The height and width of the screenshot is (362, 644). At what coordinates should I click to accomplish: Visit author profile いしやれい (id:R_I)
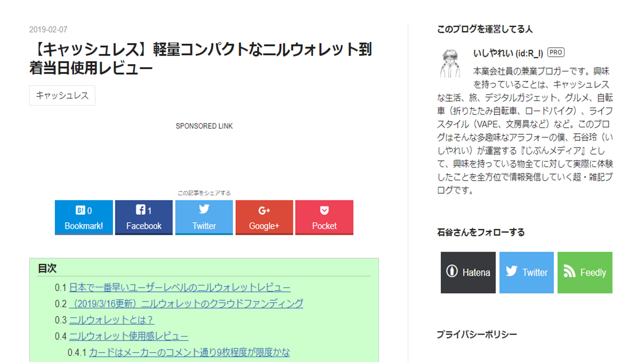click(x=508, y=53)
